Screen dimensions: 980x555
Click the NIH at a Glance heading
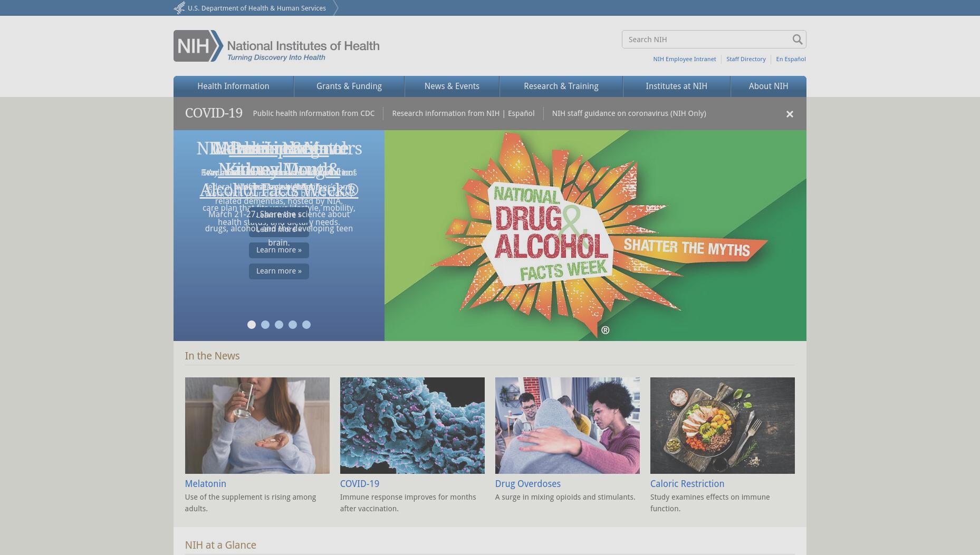[220, 545]
